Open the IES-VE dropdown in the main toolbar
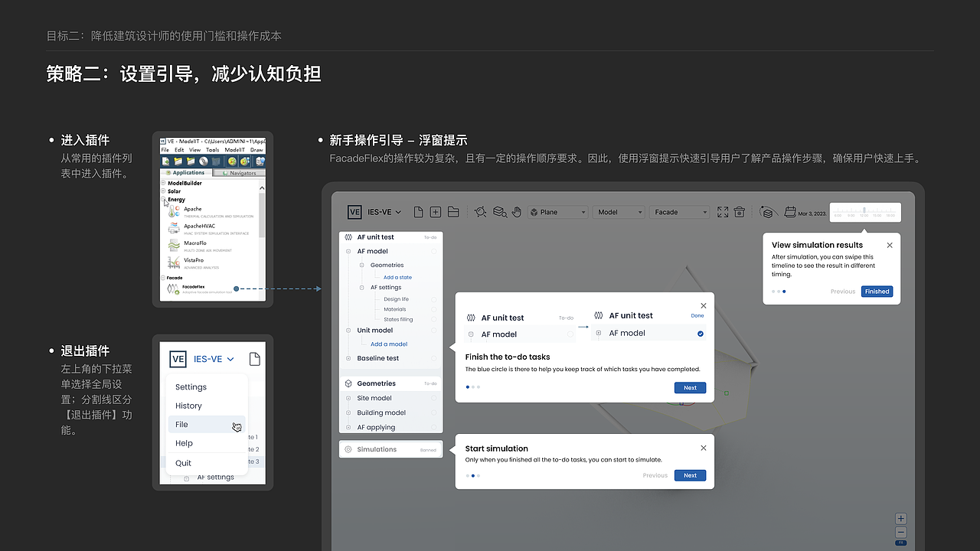Viewport: 980px width, 551px height. 385,212
